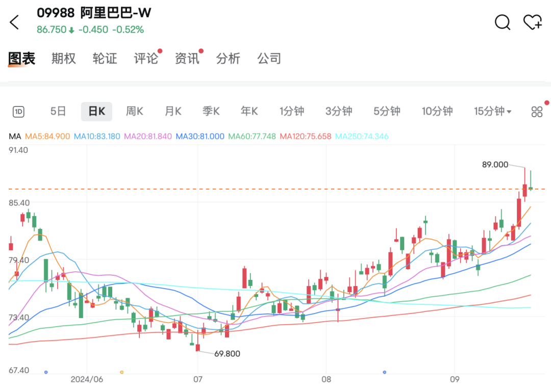Open the 轮证 tab
The width and height of the screenshot is (551, 392).
coord(105,58)
